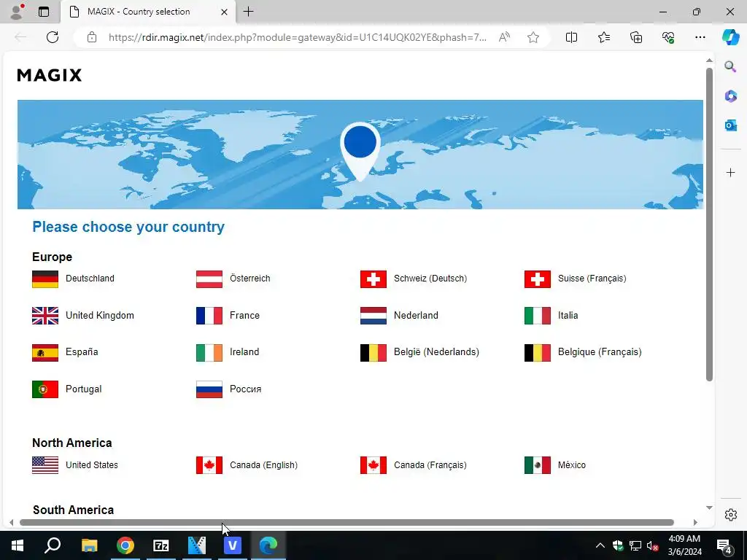Add this page to favorites star
This screenshot has width=747, height=560.
tap(533, 37)
